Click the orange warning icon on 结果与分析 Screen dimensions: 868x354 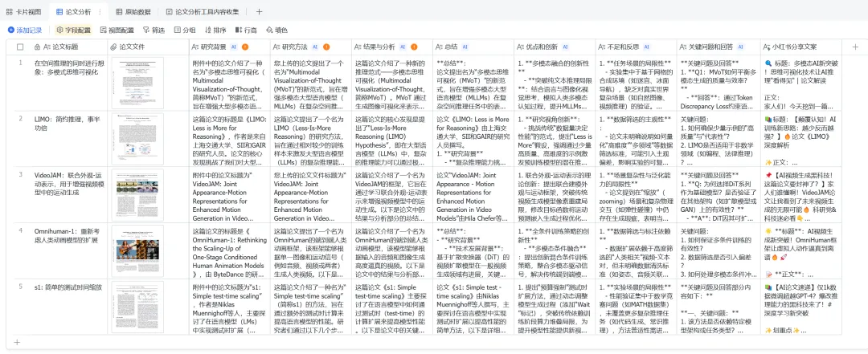[414, 47]
